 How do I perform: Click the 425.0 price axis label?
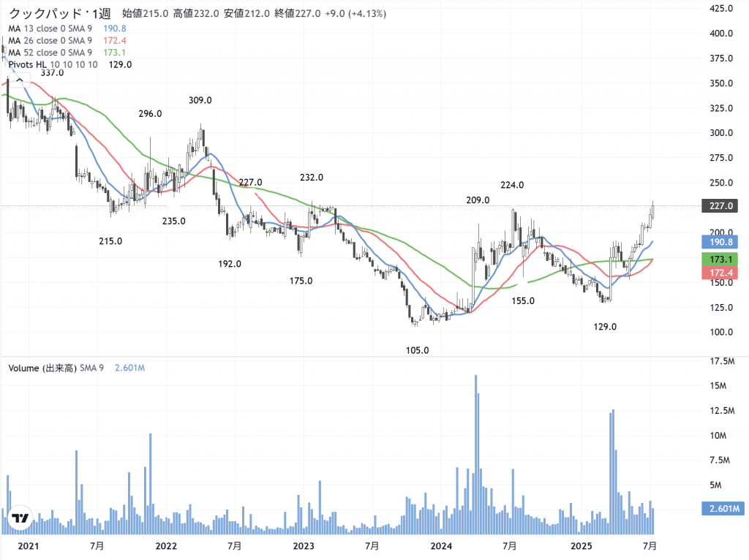pyautogui.click(x=720, y=9)
